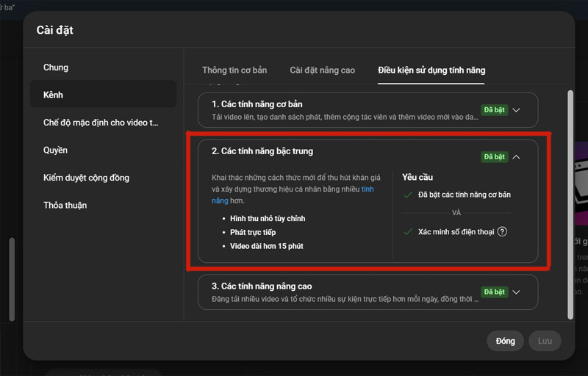Follow the blue tính năng link
The width and height of the screenshot is (588, 376).
(x=367, y=189)
